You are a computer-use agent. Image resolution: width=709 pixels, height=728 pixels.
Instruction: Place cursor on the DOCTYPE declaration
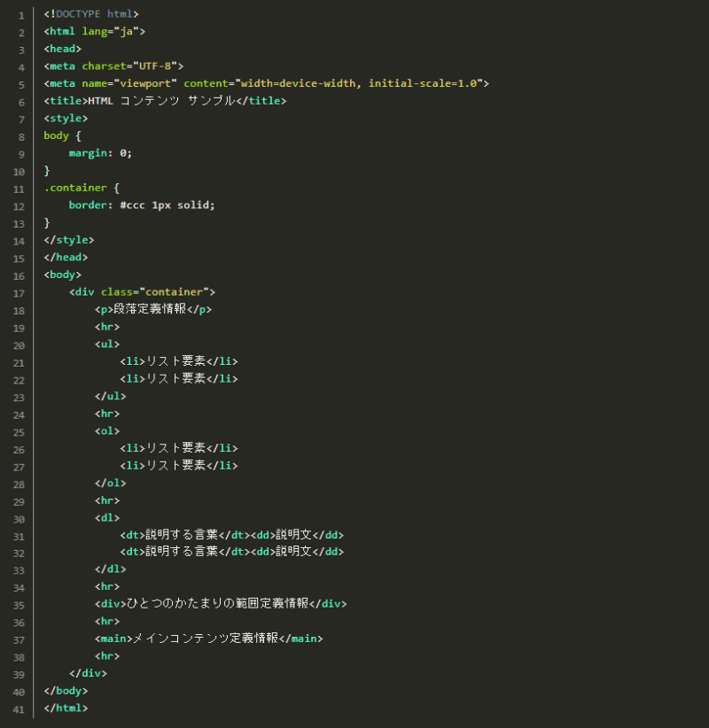[90, 14]
